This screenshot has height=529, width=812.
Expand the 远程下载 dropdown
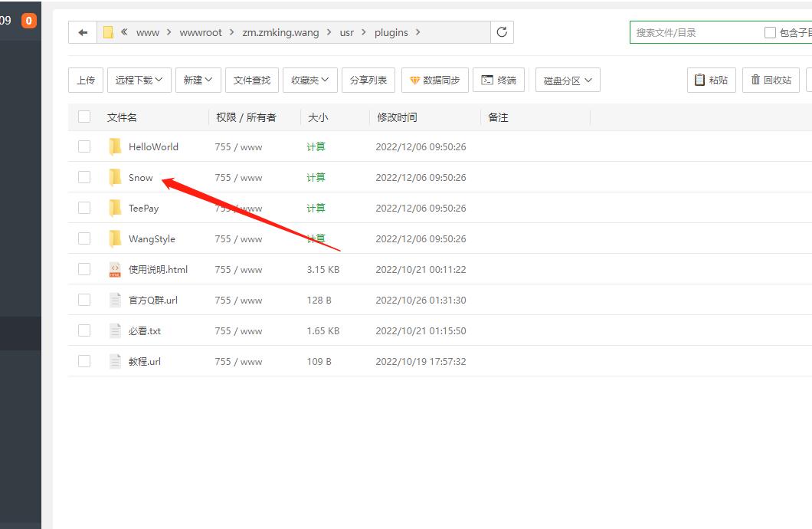(x=139, y=80)
